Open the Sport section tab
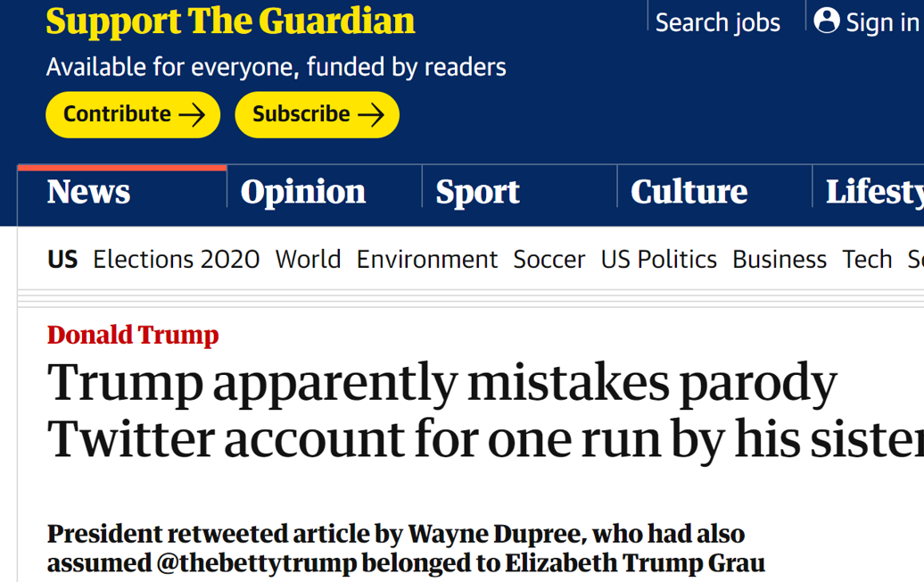 point(477,192)
